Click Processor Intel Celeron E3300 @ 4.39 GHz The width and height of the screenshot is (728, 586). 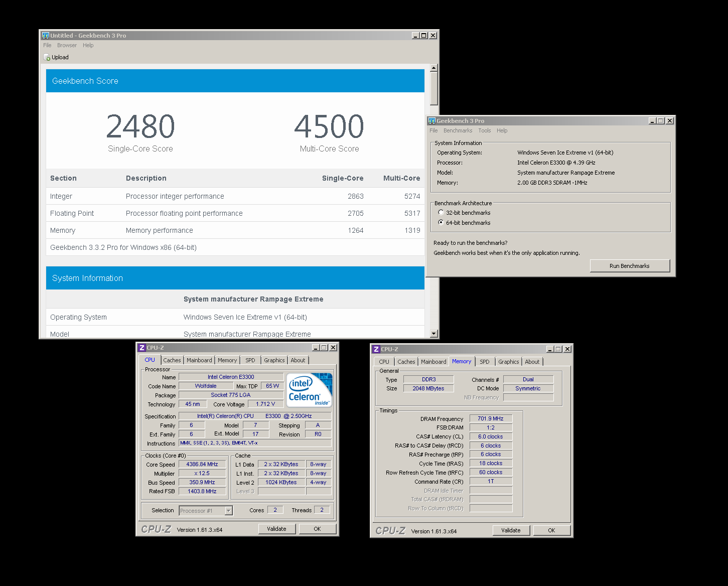tap(556, 163)
